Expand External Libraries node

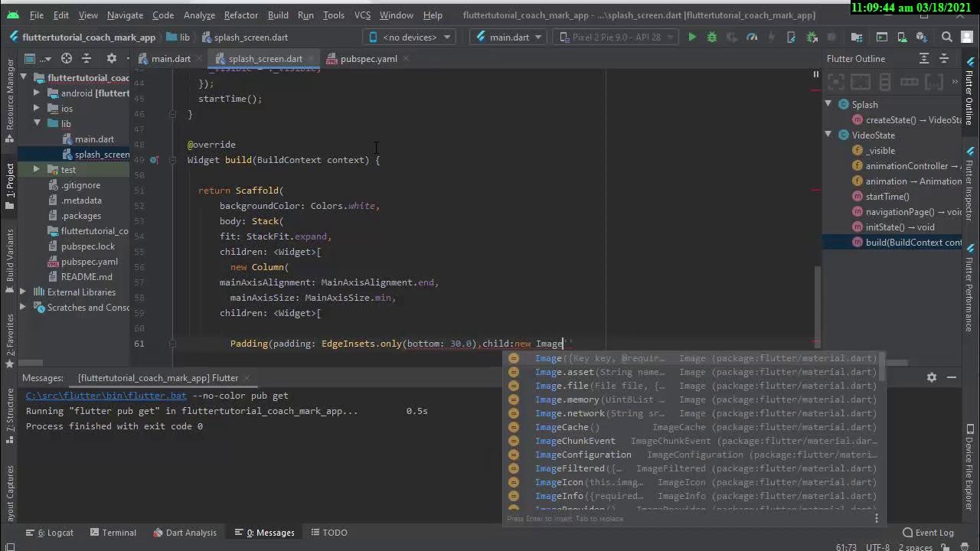coord(23,292)
